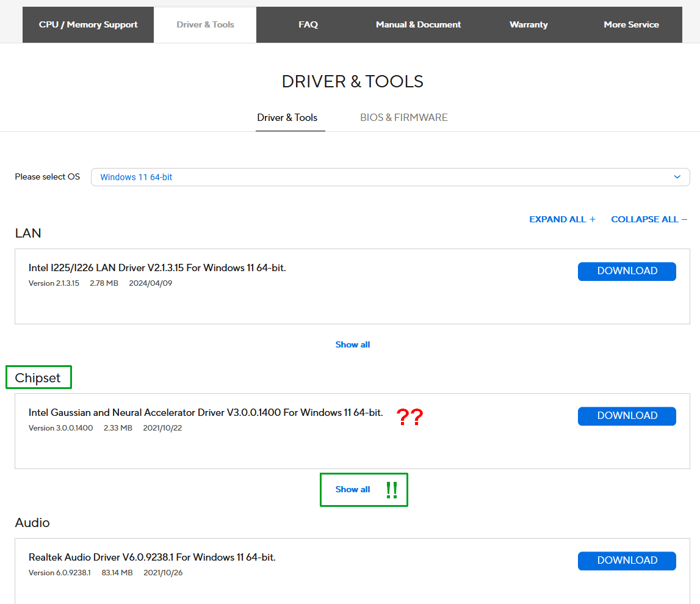Click the Intel I225/I226 LAN Driver title
The image size is (700, 604).
157,267
